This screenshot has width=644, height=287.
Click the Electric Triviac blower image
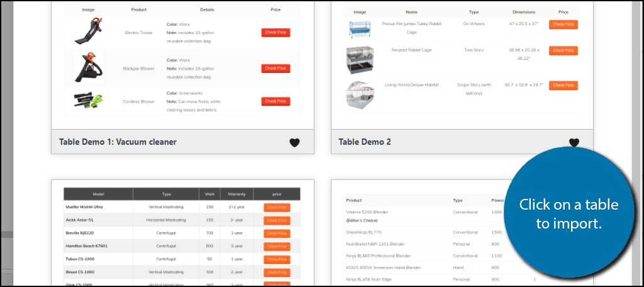(x=88, y=31)
